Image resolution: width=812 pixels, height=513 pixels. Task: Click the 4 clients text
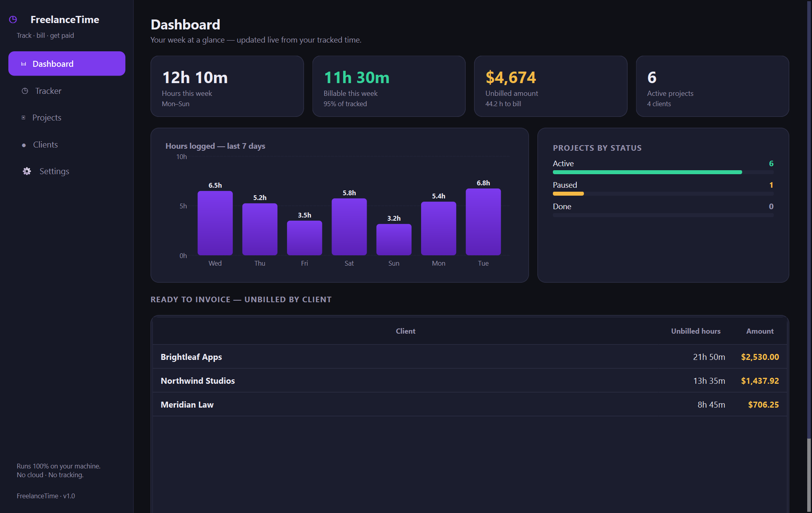(x=659, y=104)
